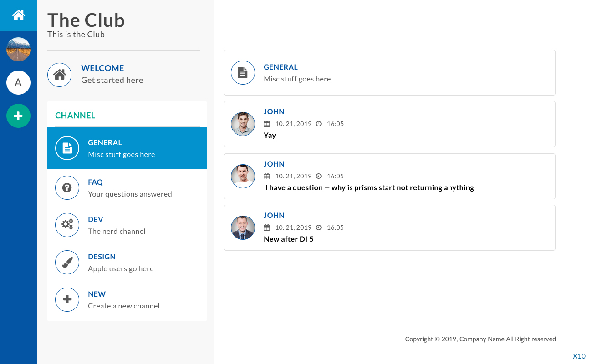
Task: Click the DESIGN channel paintbrush icon
Action: click(67, 262)
